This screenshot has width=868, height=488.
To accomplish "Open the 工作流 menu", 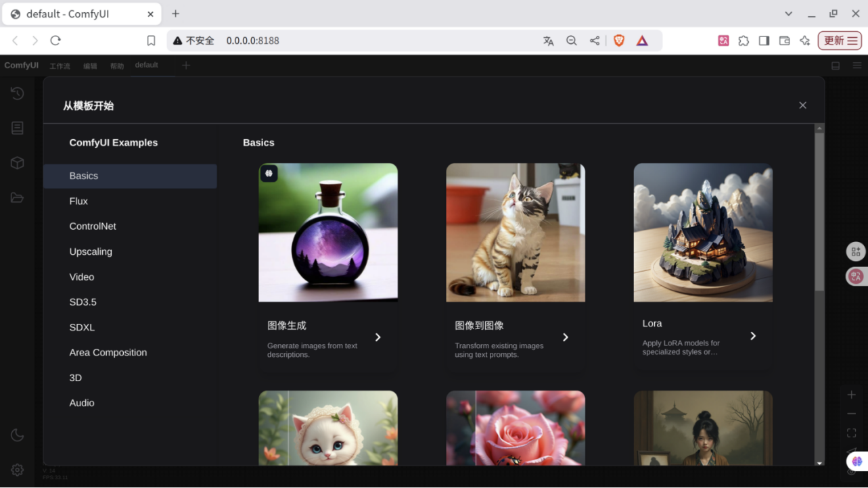I will (60, 66).
